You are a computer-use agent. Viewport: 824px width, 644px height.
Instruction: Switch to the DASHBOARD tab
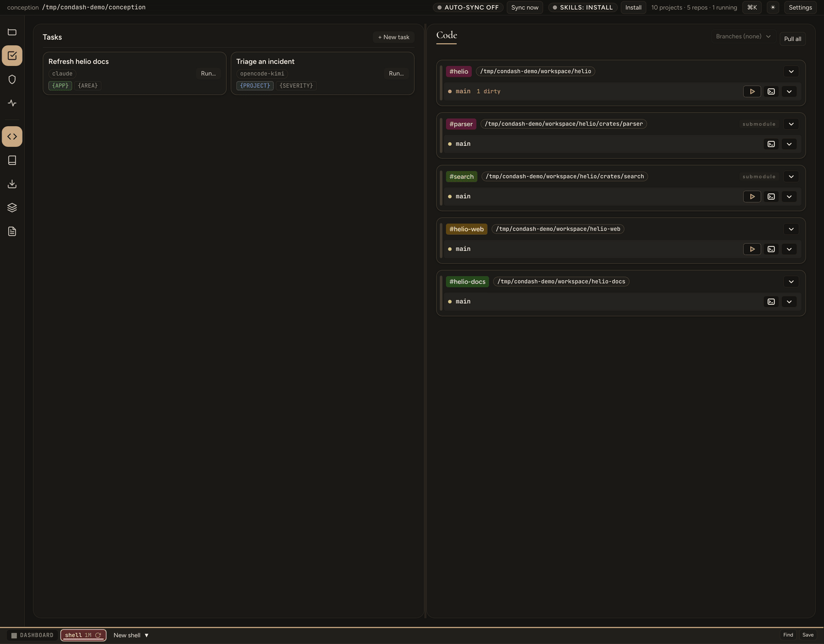click(x=32, y=635)
